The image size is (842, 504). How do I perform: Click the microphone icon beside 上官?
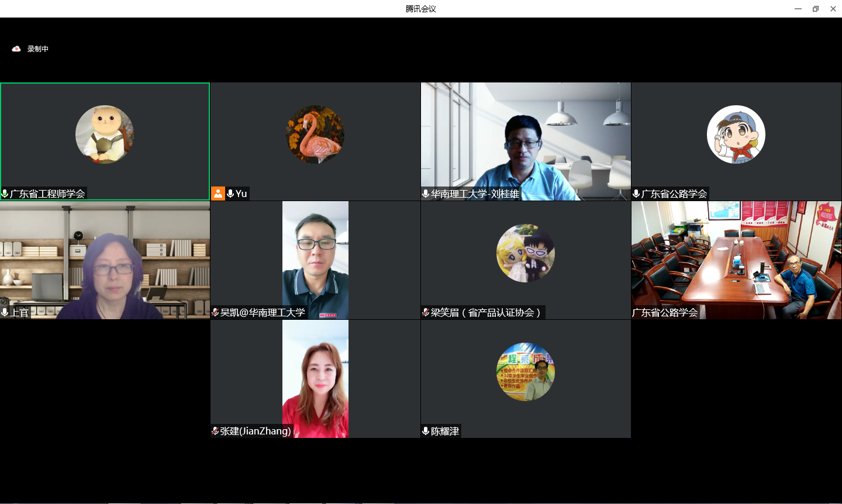tap(5, 313)
